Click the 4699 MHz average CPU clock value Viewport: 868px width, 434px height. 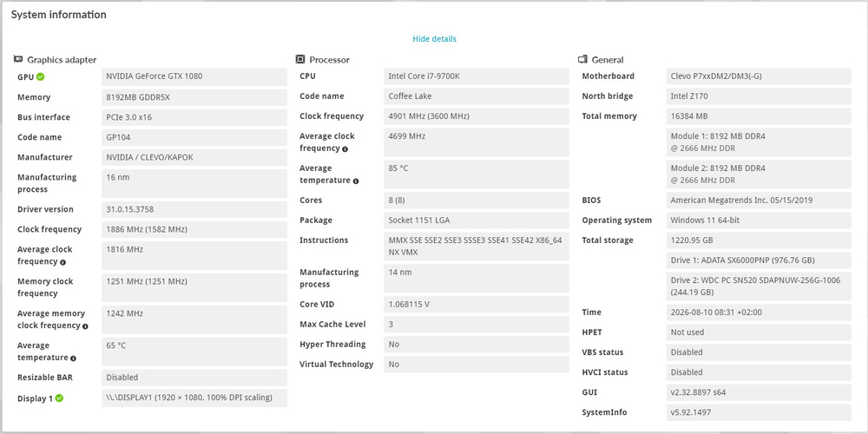[477, 142]
